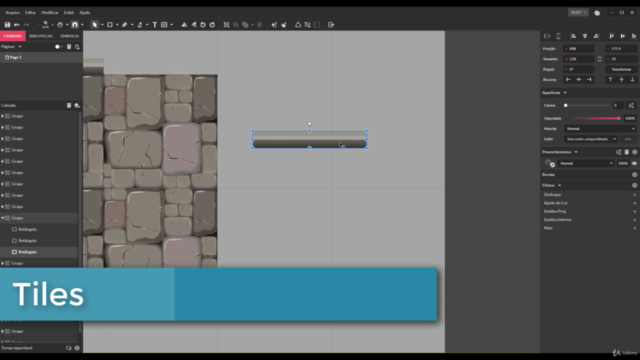Add the Ajuste de Cor effect
640x360 pixels.
pos(635,203)
